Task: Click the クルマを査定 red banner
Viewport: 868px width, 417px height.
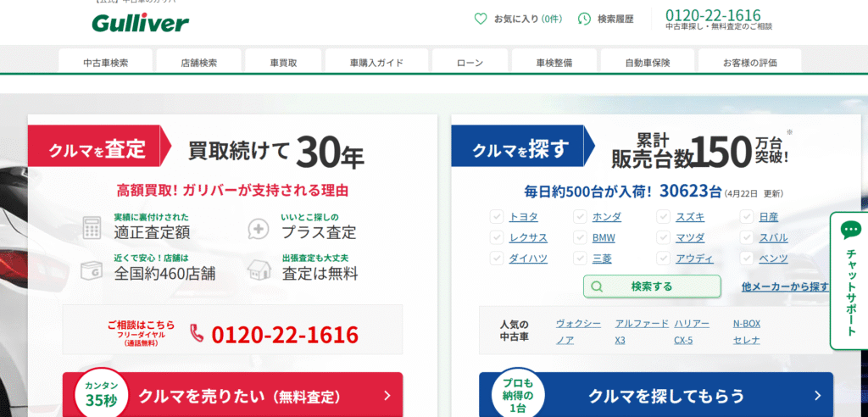Action: [100, 146]
